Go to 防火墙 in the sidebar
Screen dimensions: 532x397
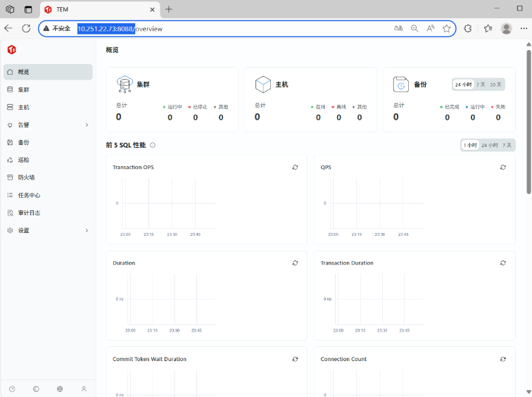27,177
